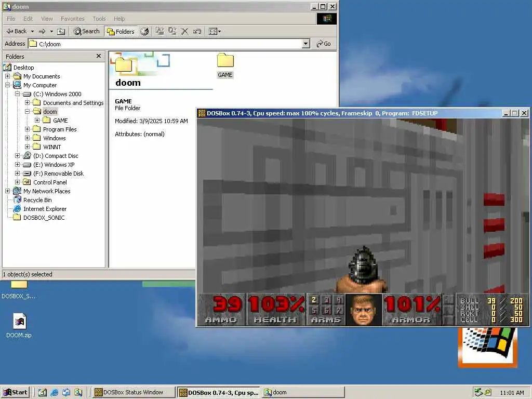532x399 pixels.
Task: Click the Doom marine face in status bar
Action: (x=363, y=310)
